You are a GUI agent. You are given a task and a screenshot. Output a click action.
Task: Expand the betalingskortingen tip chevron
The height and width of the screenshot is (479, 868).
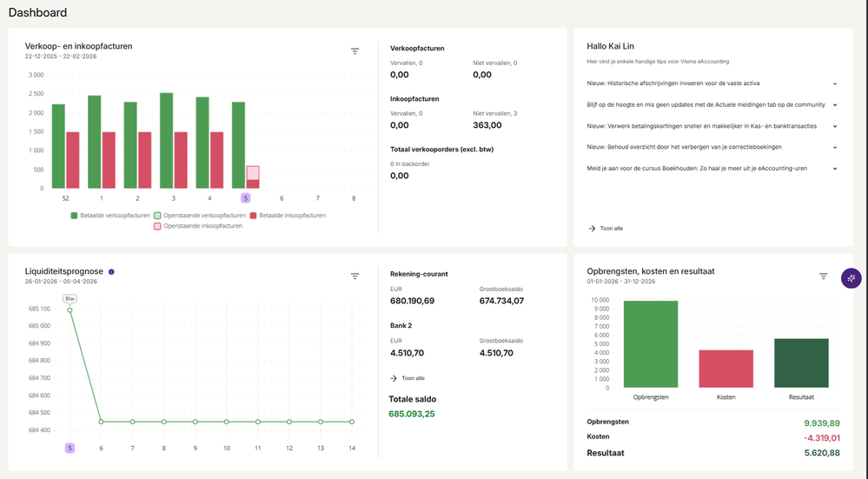(835, 126)
